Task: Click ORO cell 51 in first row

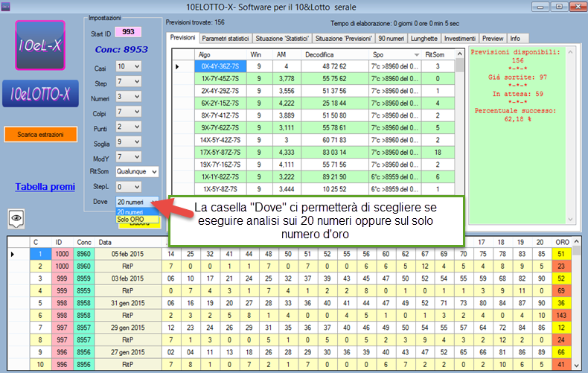Action: coord(561,254)
